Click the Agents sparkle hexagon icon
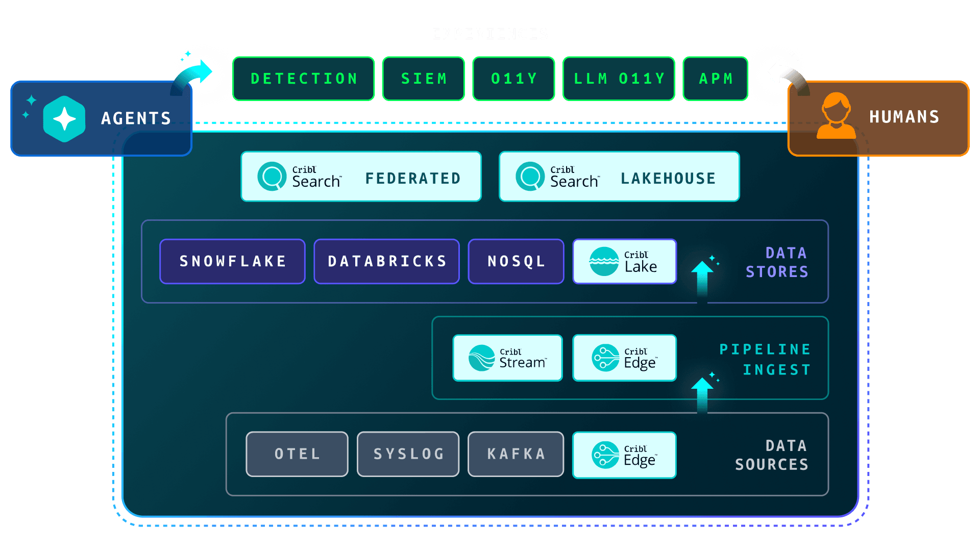The height and width of the screenshot is (551, 980). point(64,119)
